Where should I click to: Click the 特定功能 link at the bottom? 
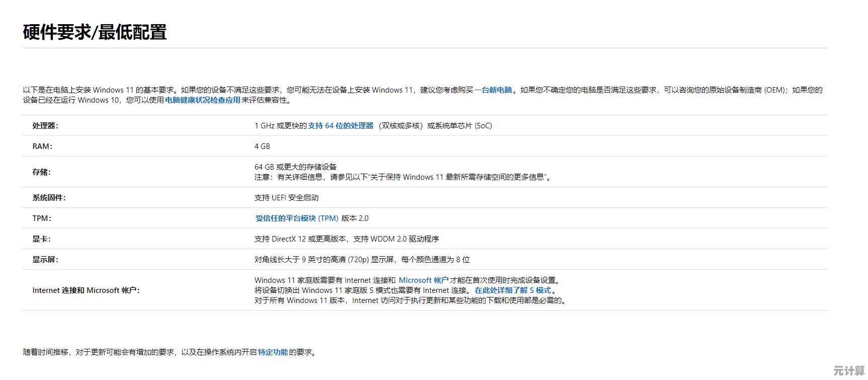click(273, 352)
